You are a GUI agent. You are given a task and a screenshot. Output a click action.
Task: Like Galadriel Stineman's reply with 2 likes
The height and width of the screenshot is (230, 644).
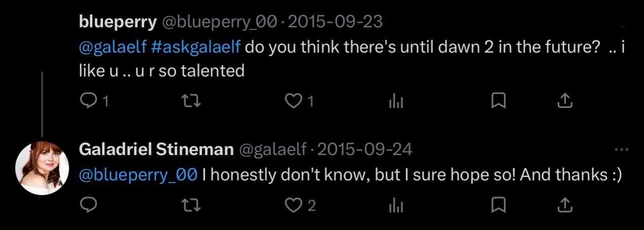pos(293,205)
